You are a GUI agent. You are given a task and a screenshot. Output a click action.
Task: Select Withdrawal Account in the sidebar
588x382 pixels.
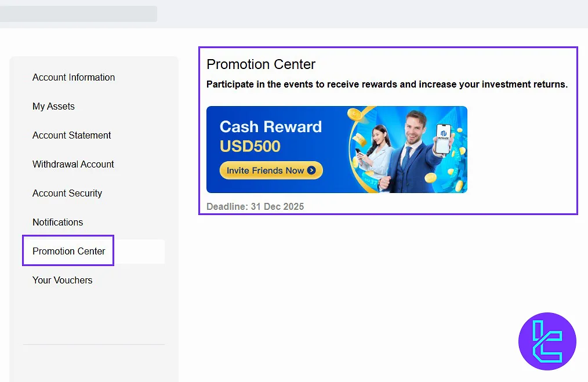(x=73, y=164)
